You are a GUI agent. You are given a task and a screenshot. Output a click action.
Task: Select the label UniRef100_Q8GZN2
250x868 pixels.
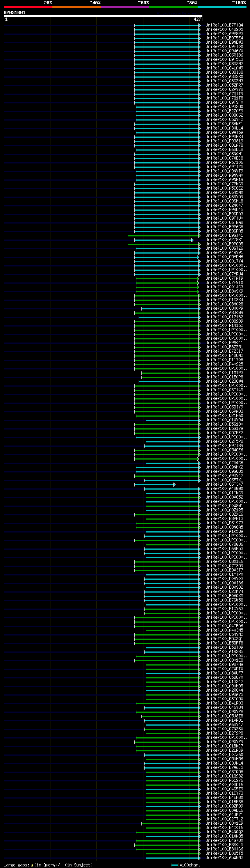224,64
